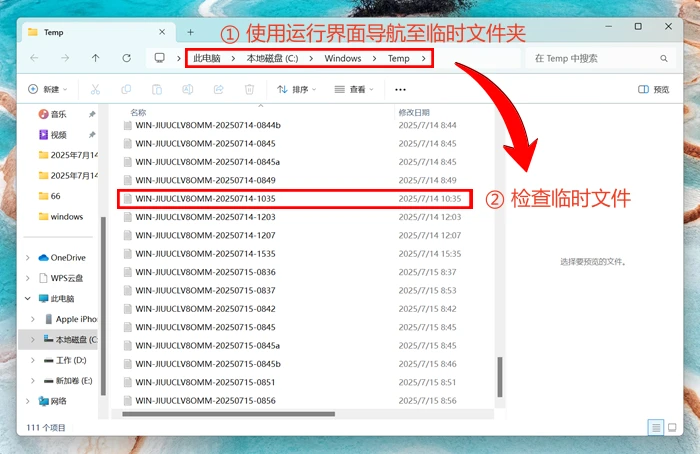Open 音乐 in the sidebar
This screenshot has width=700, height=454.
[58, 114]
